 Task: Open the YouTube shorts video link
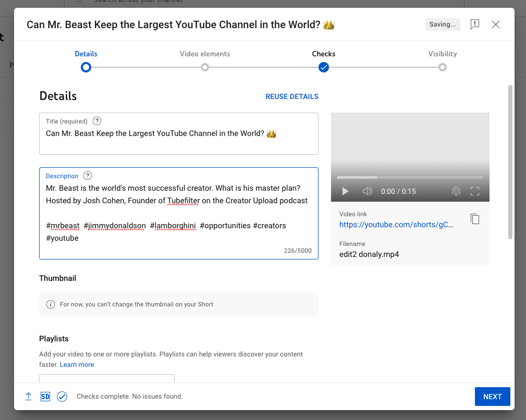[396, 225]
